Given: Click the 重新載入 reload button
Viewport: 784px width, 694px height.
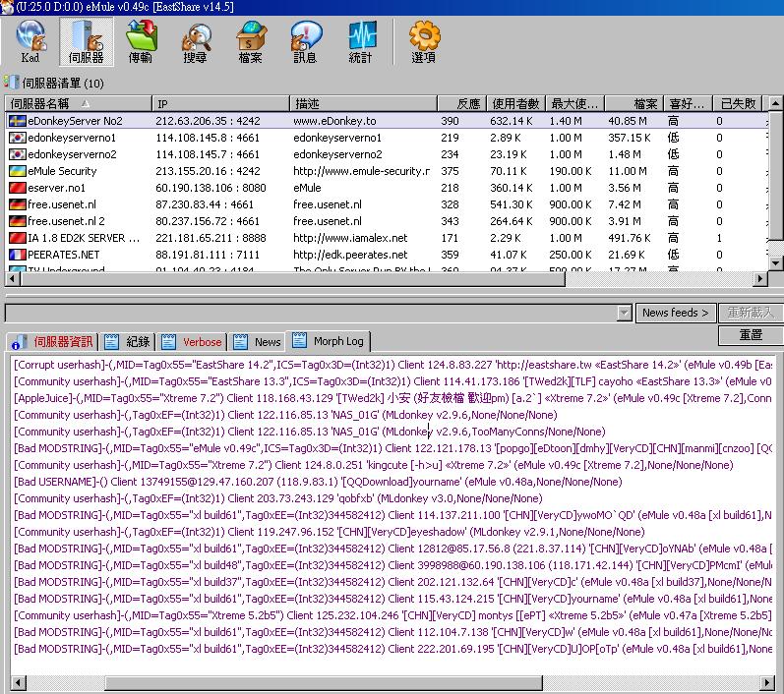Looking at the screenshot, I should tap(751, 314).
